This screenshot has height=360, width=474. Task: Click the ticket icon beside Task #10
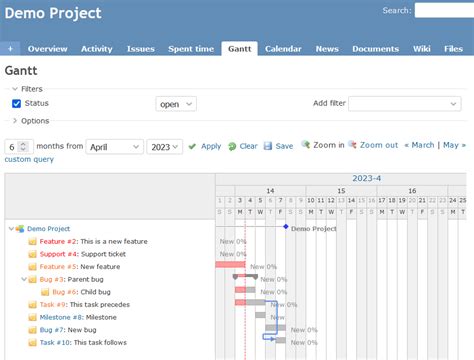click(x=32, y=342)
